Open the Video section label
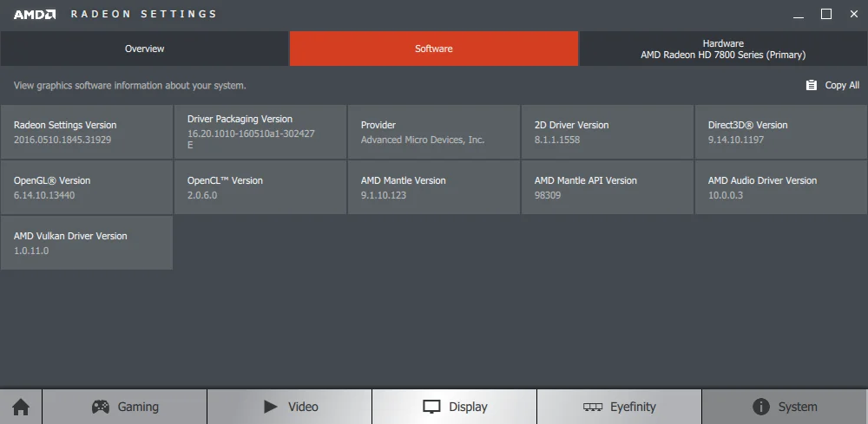This screenshot has height=424, width=868. (x=303, y=407)
